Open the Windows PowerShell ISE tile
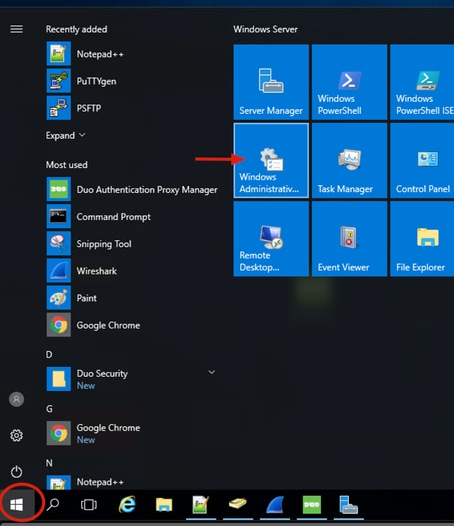This screenshot has height=526, width=454. 422,82
